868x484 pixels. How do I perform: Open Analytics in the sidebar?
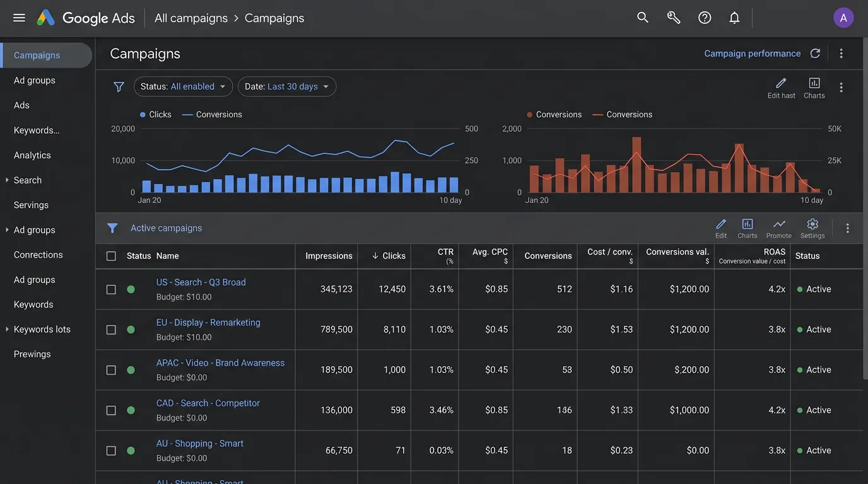[32, 155]
